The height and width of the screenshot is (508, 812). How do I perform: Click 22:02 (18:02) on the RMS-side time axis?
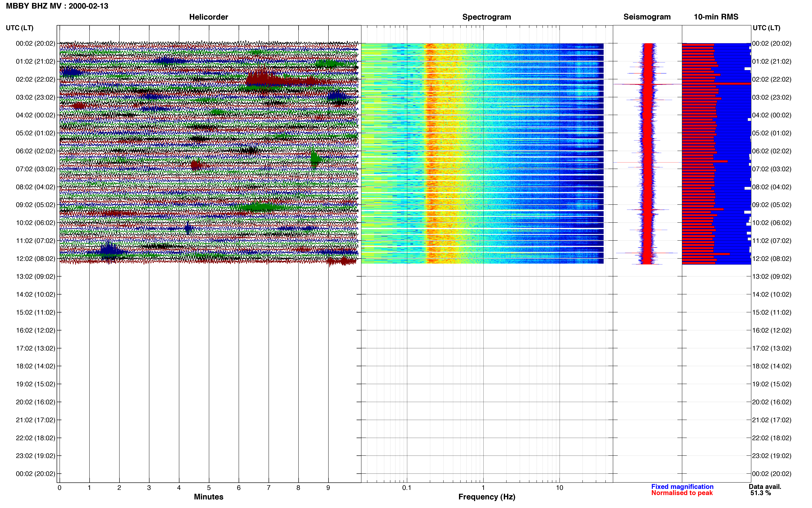772,438
